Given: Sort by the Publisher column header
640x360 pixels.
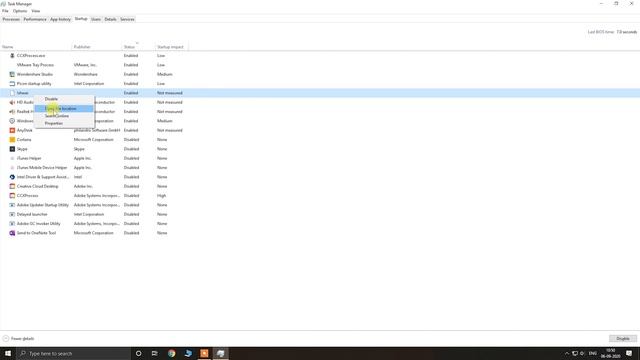Looking at the screenshot, I should click(97, 47).
